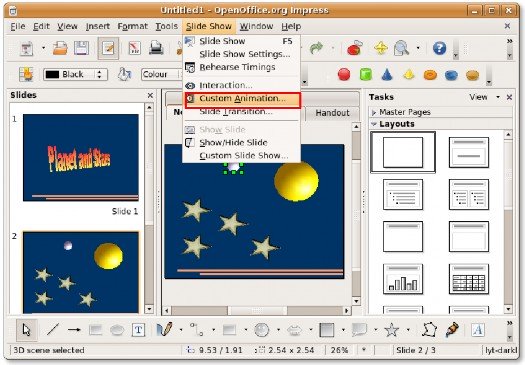Open the Custom Animation menu entry

point(242,99)
